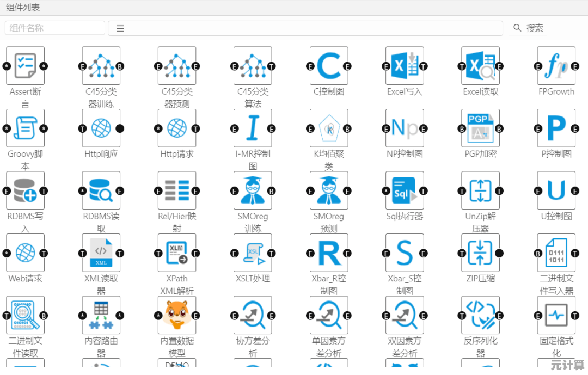Image resolution: width=588 pixels, height=375 pixels.
Task: Click the Xbar_R控制图 component label
Action: [329, 284]
